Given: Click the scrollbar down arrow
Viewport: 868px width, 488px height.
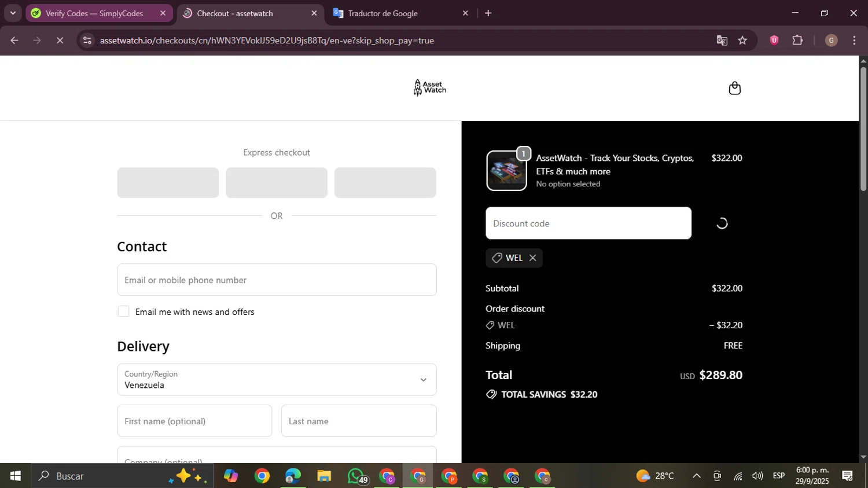Looking at the screenshot, I should coord(863,457).
